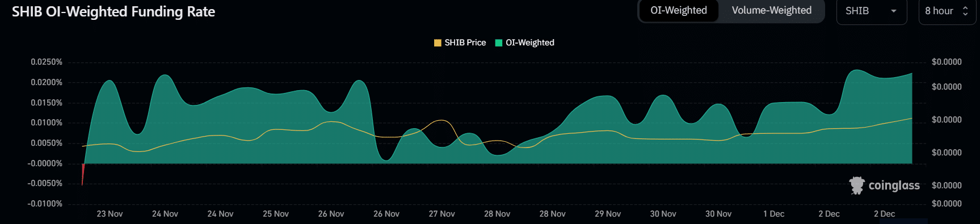
Task: Click the yellow SHIB Price legend swatch
Action: [438, 43]
